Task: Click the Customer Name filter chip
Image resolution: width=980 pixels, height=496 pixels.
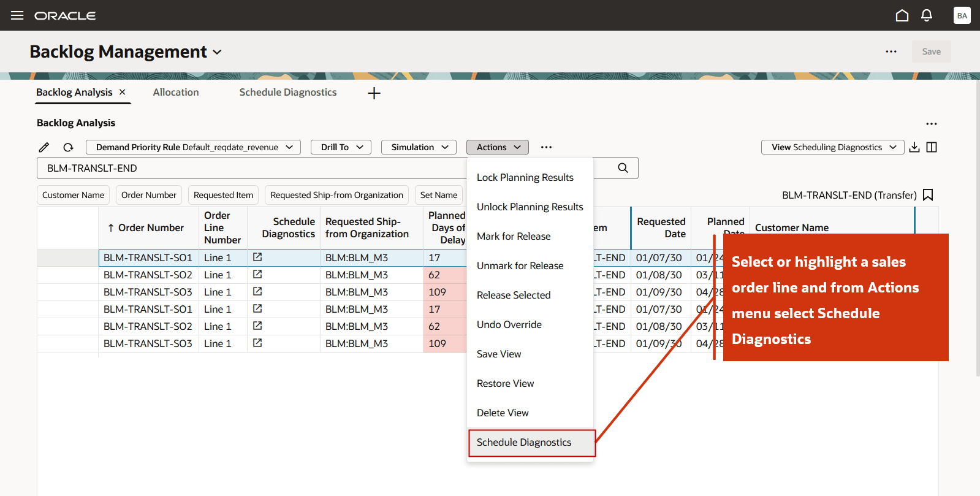Action: tap(73, 195)
